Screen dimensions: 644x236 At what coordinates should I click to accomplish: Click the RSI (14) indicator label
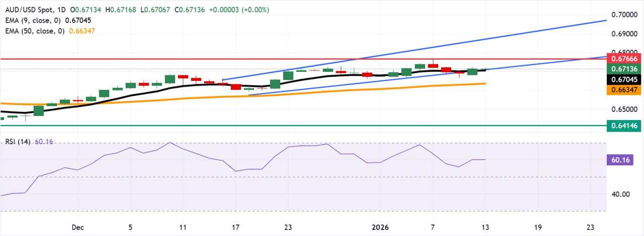click(18, 142)
